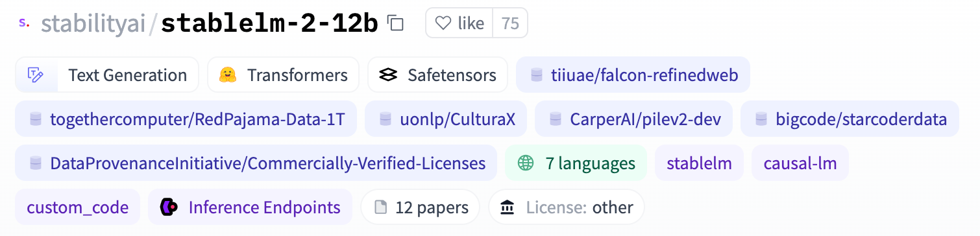
Task: Filter by Safetensors tag
Action: 437,75
